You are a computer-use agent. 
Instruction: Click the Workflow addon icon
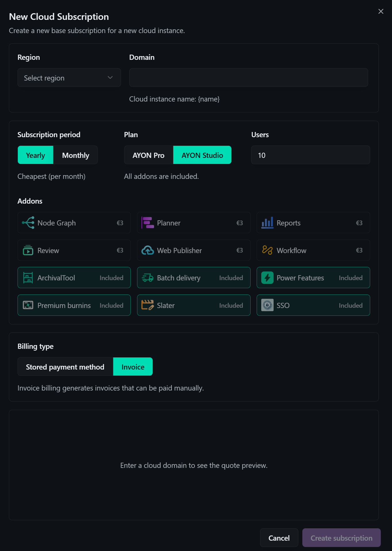(x=267, y=250)
